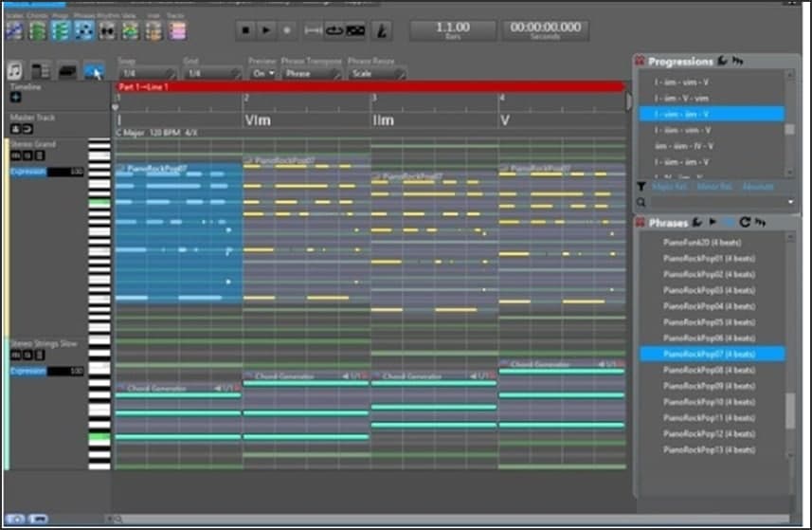Open the Rhythm browser icon
The height and width of the screenshot is (530, 812).
107,30
